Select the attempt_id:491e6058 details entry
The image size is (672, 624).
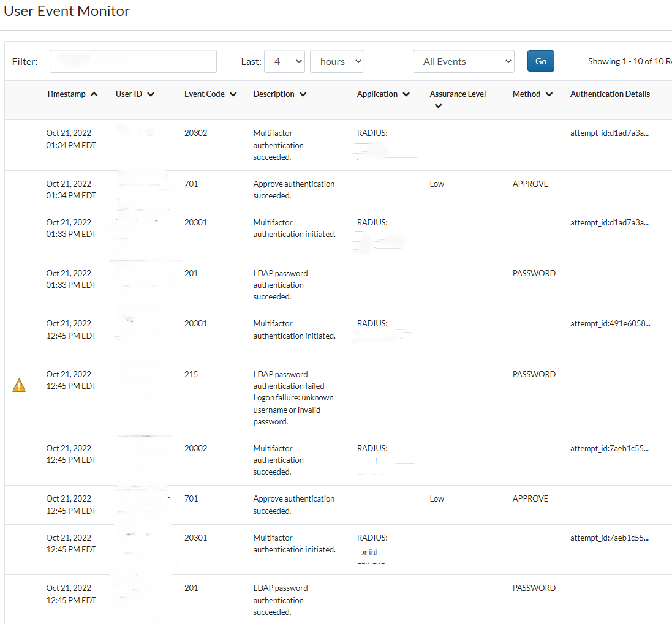(610, 323)
